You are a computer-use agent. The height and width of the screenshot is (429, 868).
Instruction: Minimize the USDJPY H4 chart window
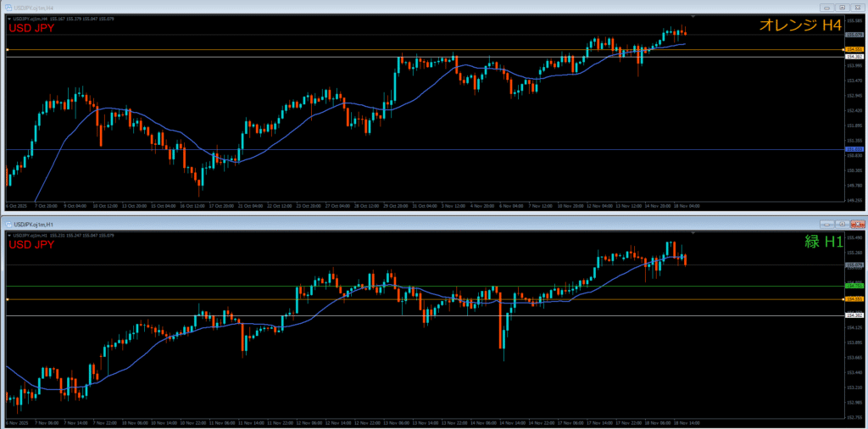point(828,7)
